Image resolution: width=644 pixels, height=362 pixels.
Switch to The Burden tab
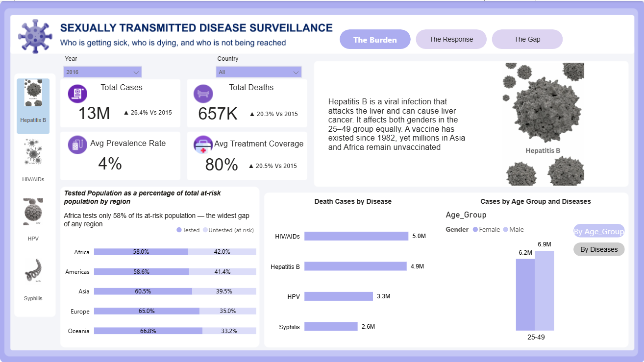point(375,40)
